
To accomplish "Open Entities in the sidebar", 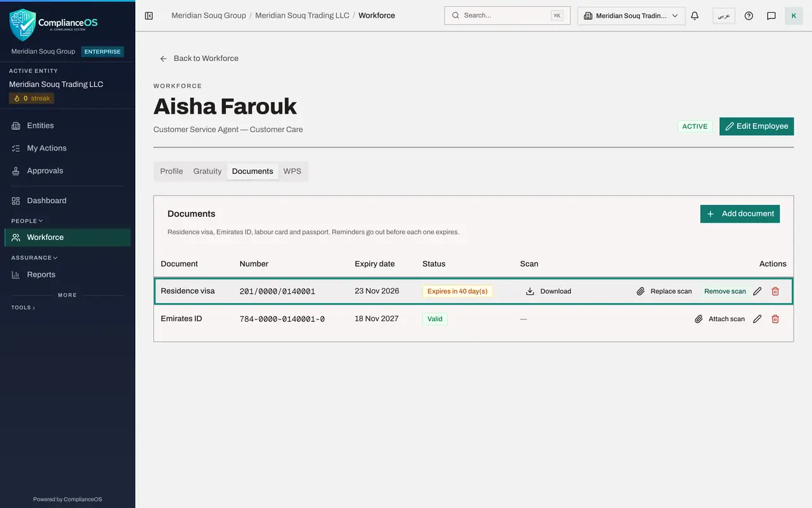I will (x=68, y=126).
